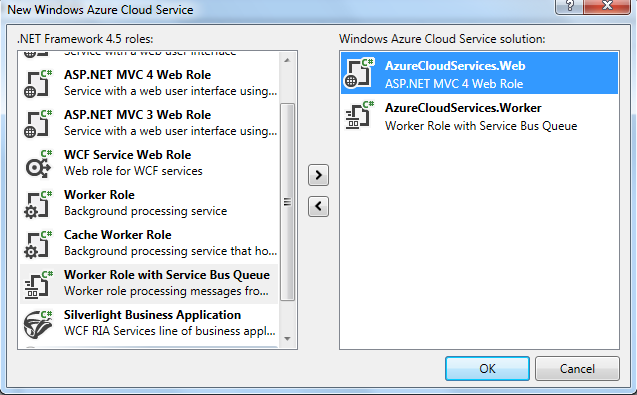Select 'Cache Worker Role' entry

(x=149, y=243)
